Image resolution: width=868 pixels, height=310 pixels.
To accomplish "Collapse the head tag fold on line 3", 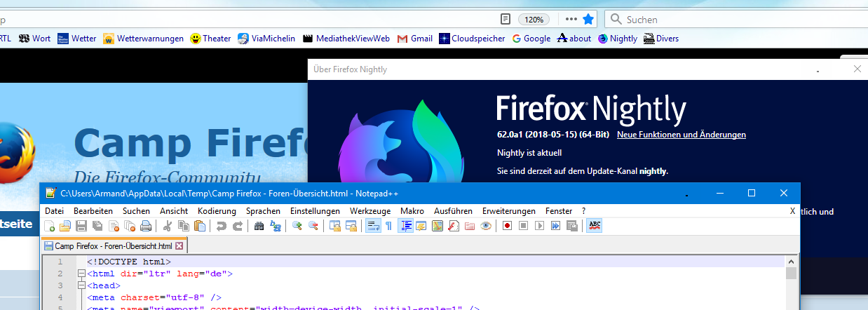I will pyautogui.click(x=81, y=286).
